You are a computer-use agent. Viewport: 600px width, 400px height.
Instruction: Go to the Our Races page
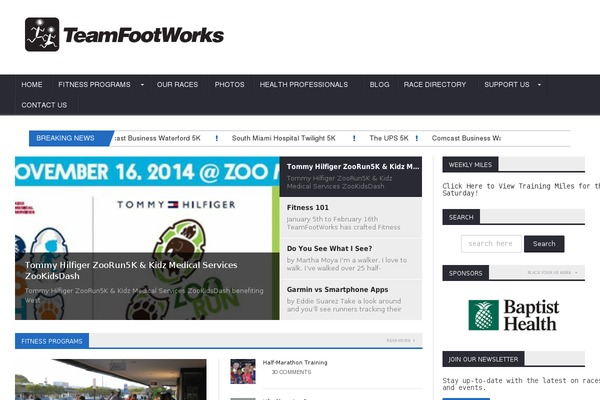coord(177,85)
